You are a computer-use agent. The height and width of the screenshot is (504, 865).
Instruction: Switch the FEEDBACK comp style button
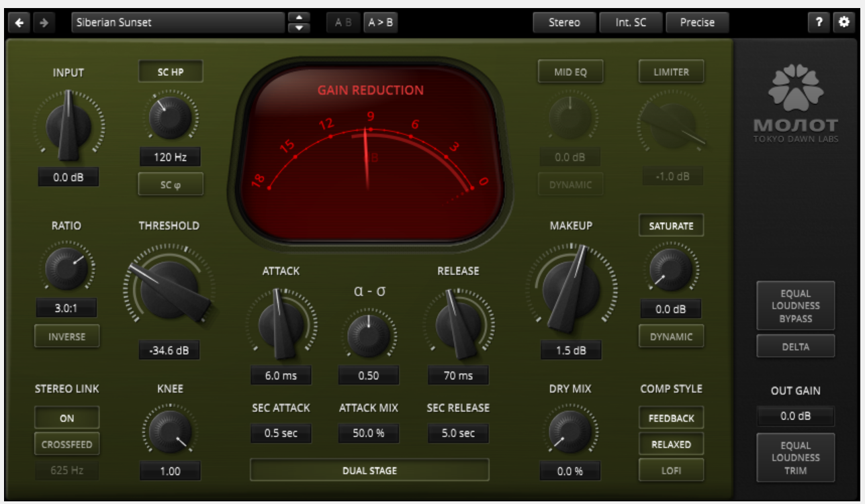tap(671, 418)
